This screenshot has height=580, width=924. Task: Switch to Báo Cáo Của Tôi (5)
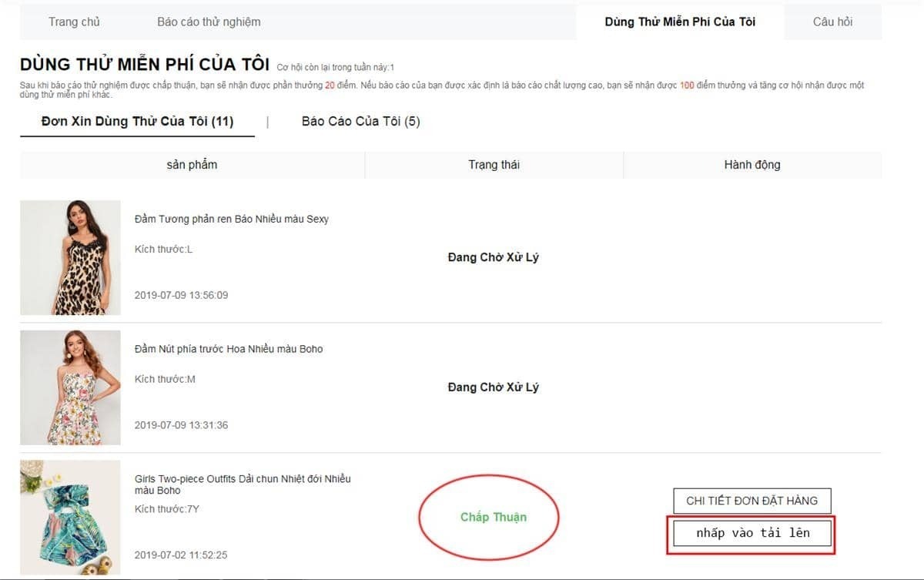(360, 121)
